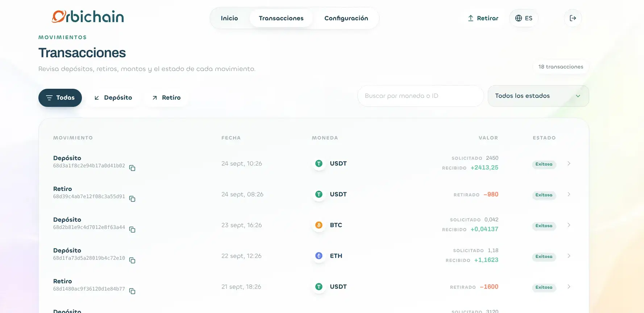
Task: Click the date 23 sept, 16:26
Action: (x=242, y=225)
